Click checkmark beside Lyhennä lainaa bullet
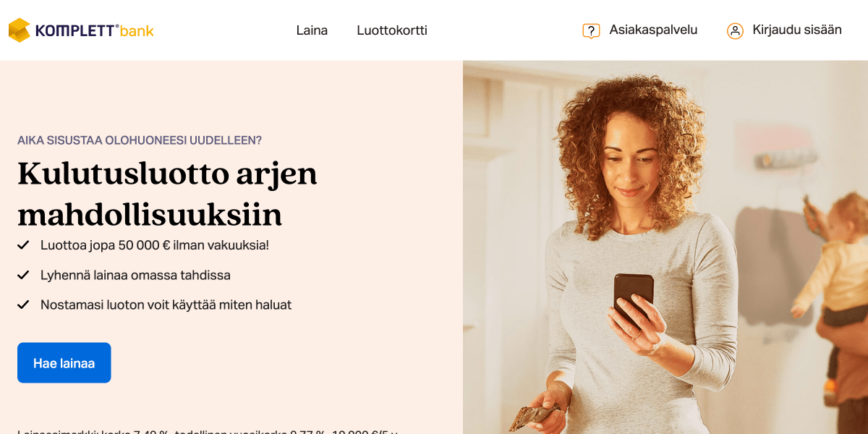The image size is (868, 434). [x=23, y=275]
